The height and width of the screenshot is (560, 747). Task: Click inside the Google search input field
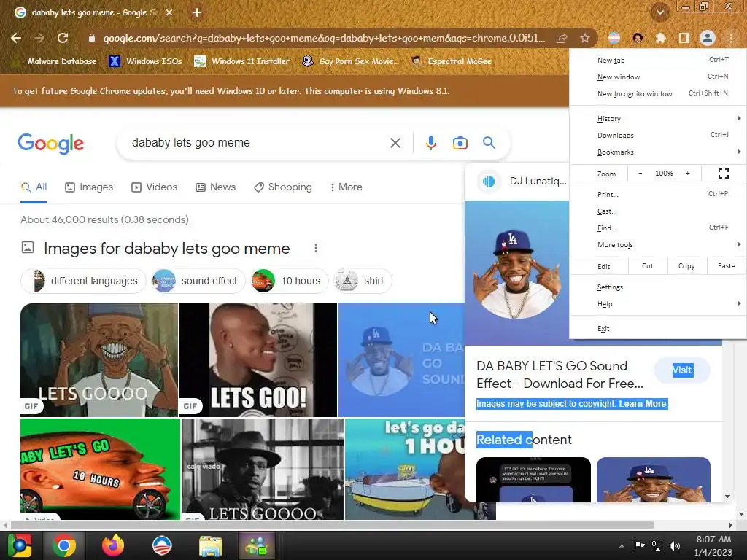coord(258,143)
